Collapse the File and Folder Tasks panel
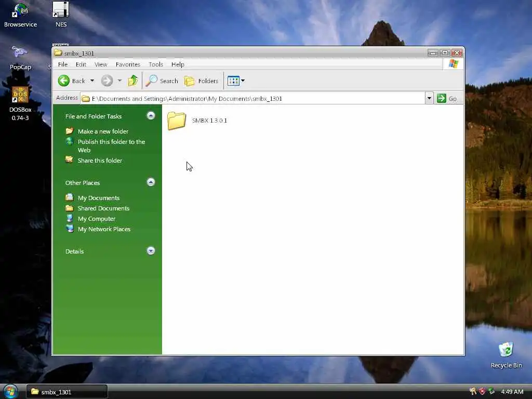This screenshot has height=399, width=532. [x=151, y=116]
